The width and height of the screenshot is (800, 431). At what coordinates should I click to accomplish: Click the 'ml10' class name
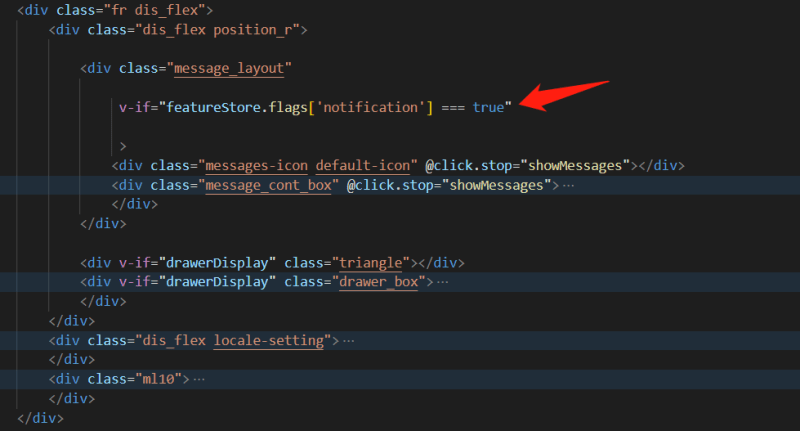point(158,379)
